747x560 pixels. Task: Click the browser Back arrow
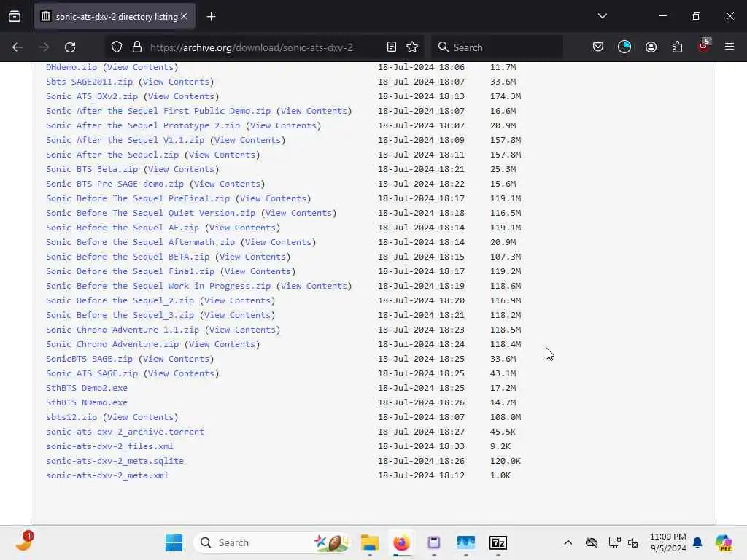click(18, 47)
